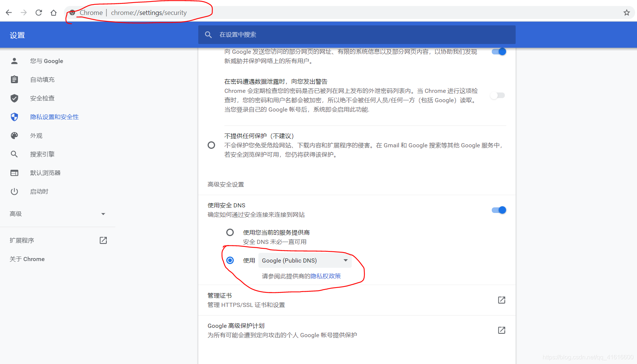Reload the current page

39,13
